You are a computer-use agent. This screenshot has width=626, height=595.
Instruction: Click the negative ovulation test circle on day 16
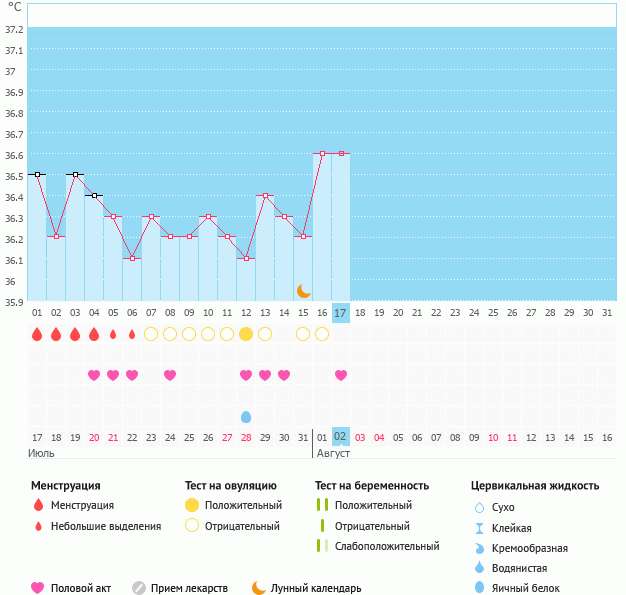tap(322, 334)
